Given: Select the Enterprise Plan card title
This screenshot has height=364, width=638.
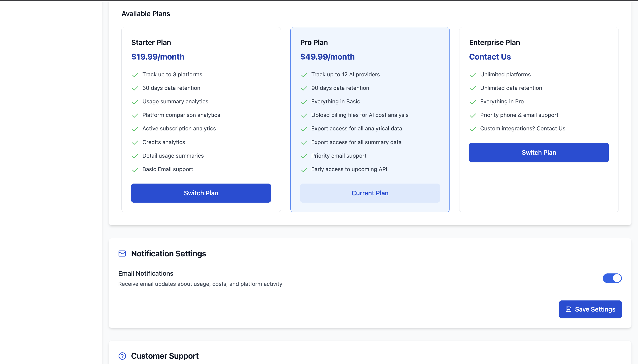Looking at the screenshot, I should (x=494, y=43).
